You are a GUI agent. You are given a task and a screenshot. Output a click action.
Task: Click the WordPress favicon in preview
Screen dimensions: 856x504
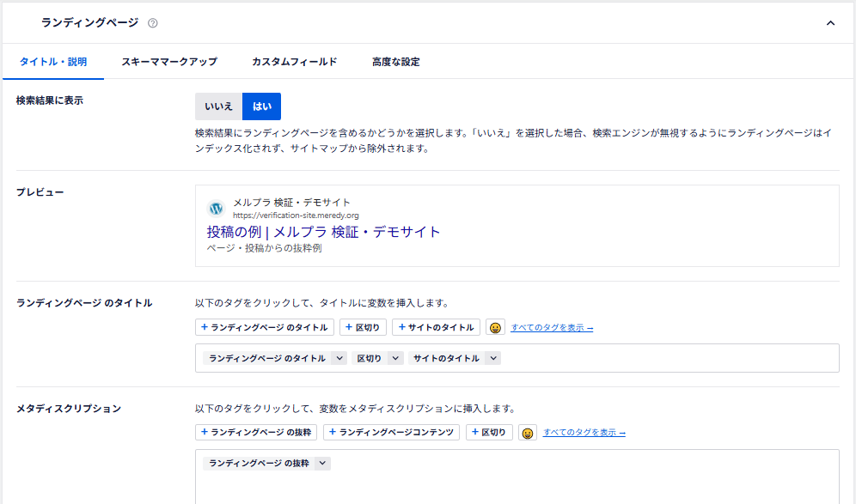(216, 209)
